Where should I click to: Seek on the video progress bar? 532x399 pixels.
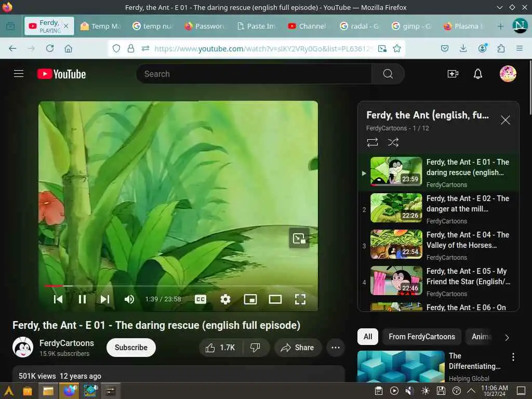[179, 286]
